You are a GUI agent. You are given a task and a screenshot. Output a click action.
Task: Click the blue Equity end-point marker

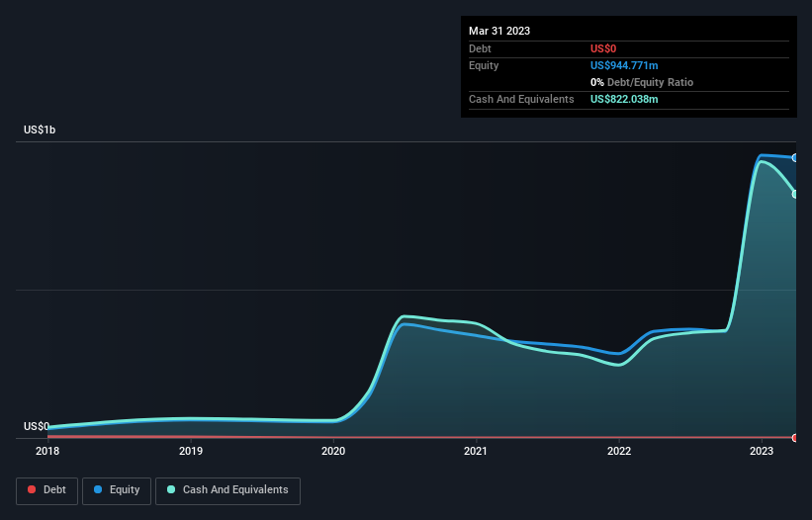(795, 158)
